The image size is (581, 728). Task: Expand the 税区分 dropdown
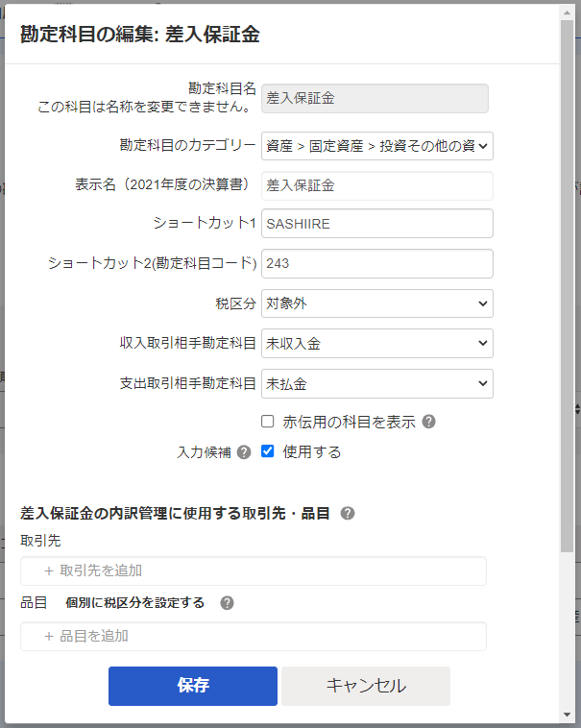376,303
